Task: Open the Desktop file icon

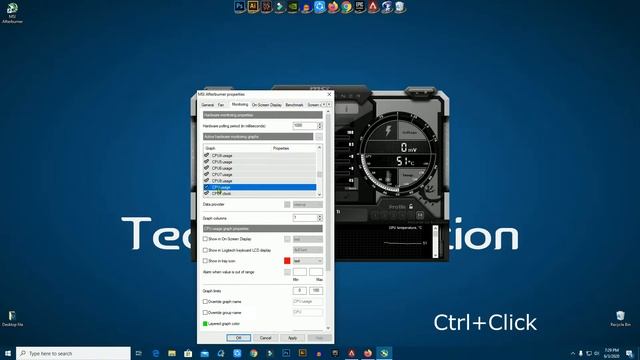Action: point(12,319)
